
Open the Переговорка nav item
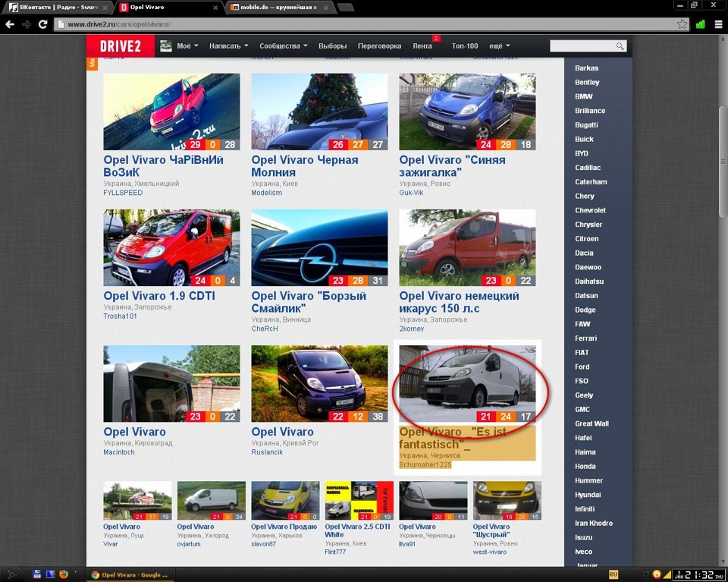(379, 46)
